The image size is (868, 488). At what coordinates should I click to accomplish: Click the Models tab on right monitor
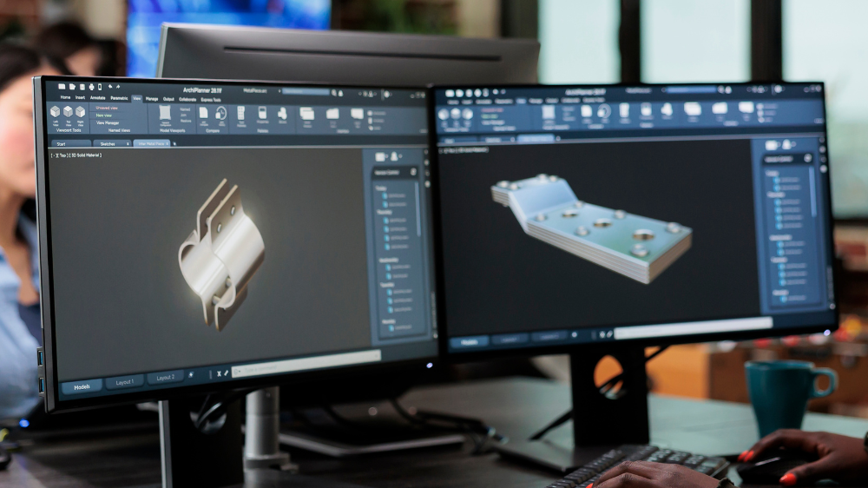coord(469,342)
